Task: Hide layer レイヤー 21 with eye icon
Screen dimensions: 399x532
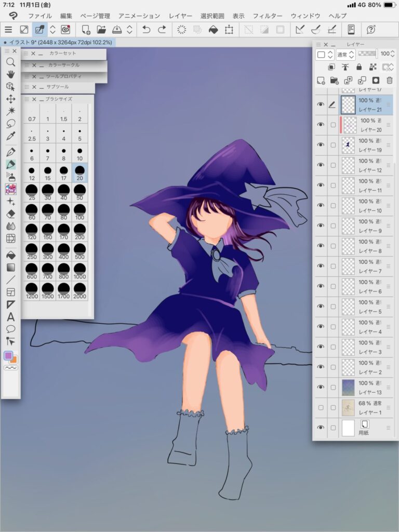Action: coord(321,104)
